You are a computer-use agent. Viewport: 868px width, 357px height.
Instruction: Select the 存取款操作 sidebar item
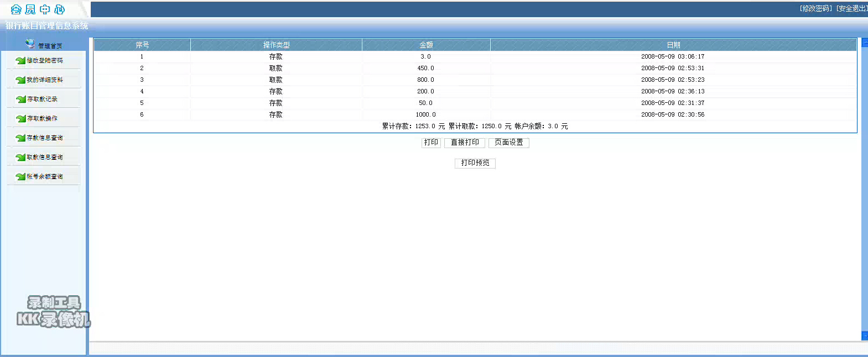coord(43,118)
